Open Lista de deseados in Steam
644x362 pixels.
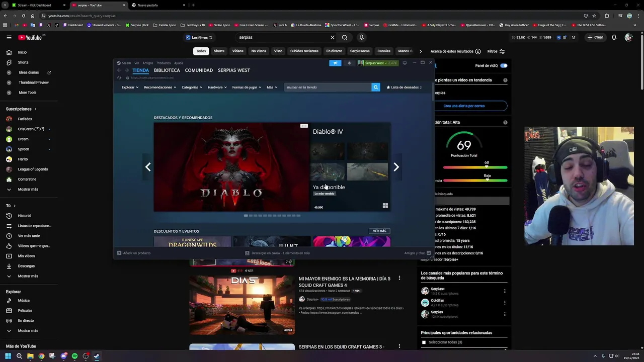tap(404, 87)
